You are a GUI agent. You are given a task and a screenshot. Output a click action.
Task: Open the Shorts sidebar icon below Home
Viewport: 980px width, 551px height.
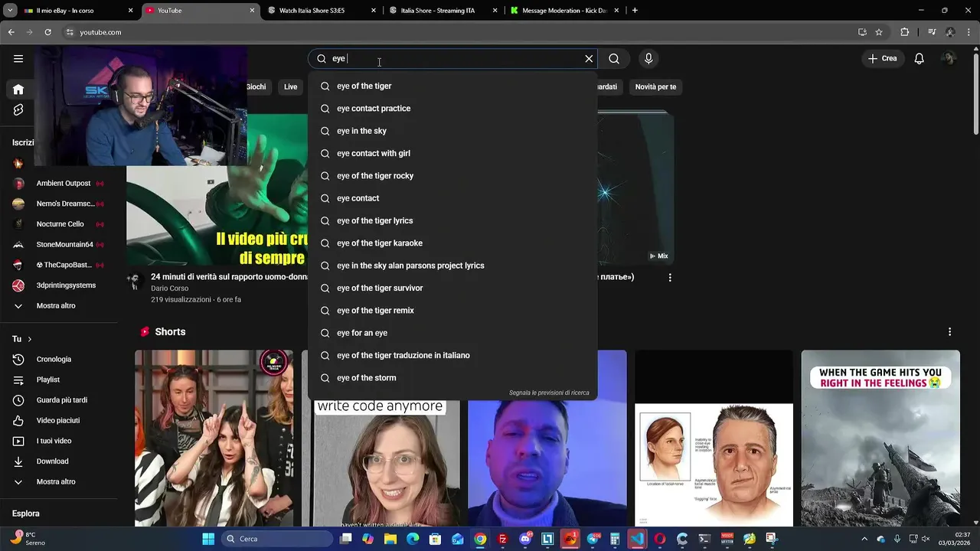(x=18, y=110)
